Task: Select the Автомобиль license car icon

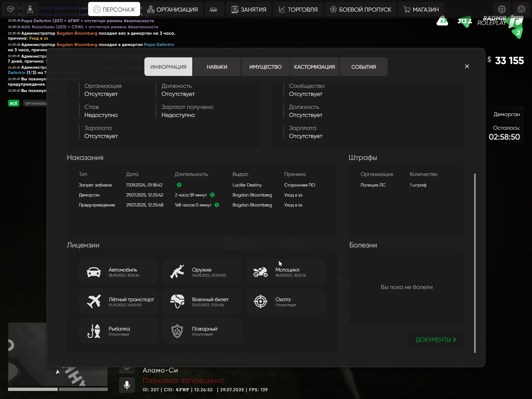Action: pyautogui.click(x=94, y=272)
